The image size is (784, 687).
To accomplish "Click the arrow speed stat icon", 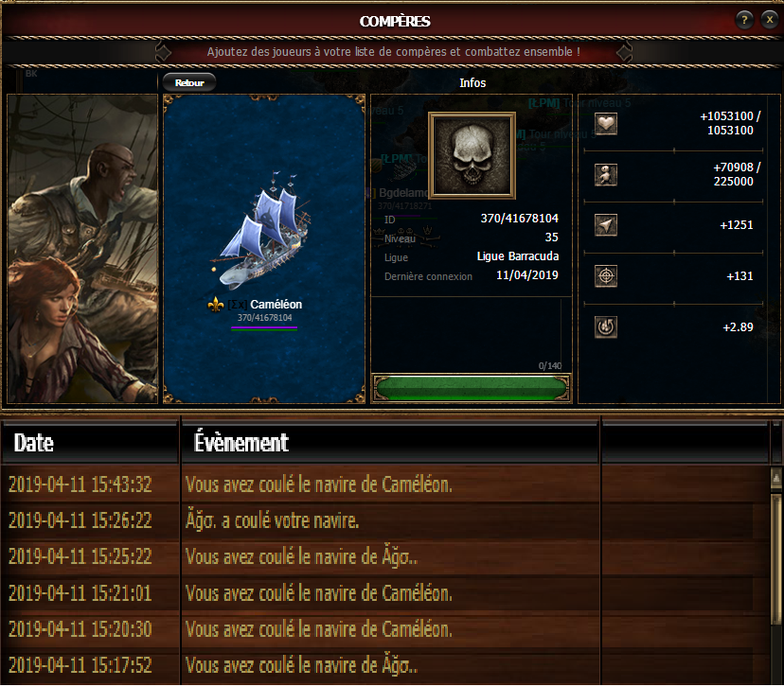I will click(605, 225).
